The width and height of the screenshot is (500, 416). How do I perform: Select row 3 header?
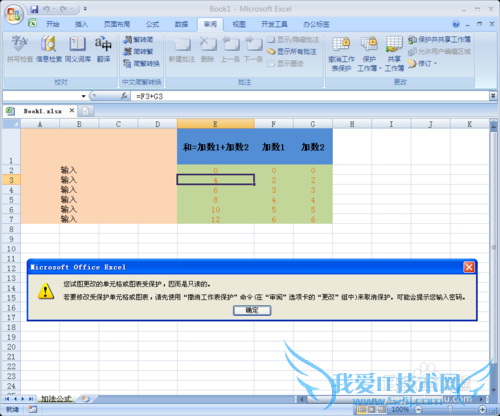tap(11, 180)
